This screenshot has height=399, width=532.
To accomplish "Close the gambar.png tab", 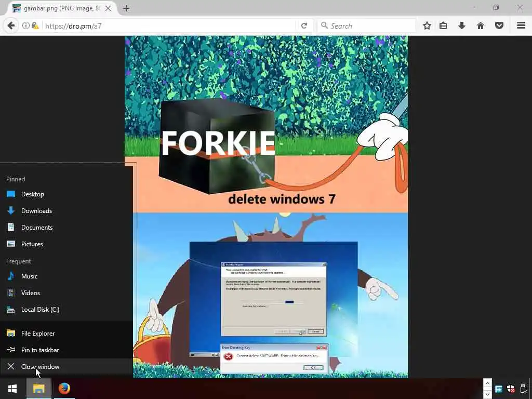I will [x=108, y=8].
